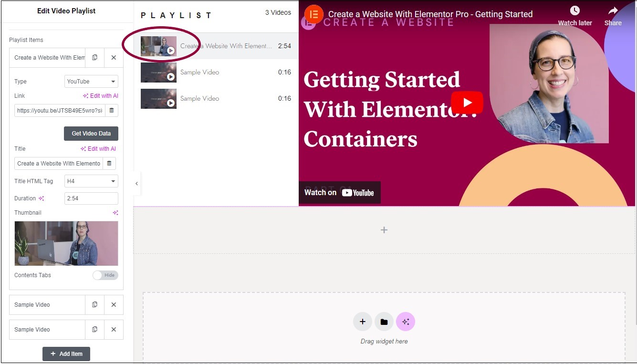Duplicate the last Sample Video item
This screenshot has width=637, height=364.
click(x=94, y=329)
